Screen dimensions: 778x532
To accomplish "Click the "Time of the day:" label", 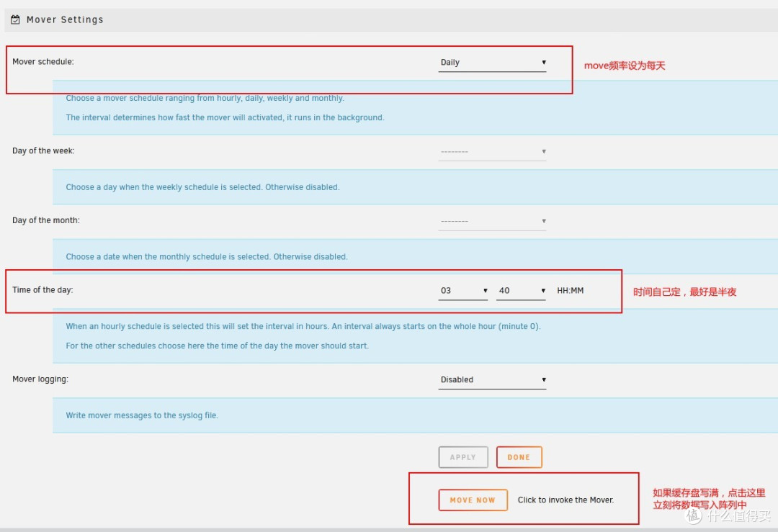I will (x=43, y=290).
